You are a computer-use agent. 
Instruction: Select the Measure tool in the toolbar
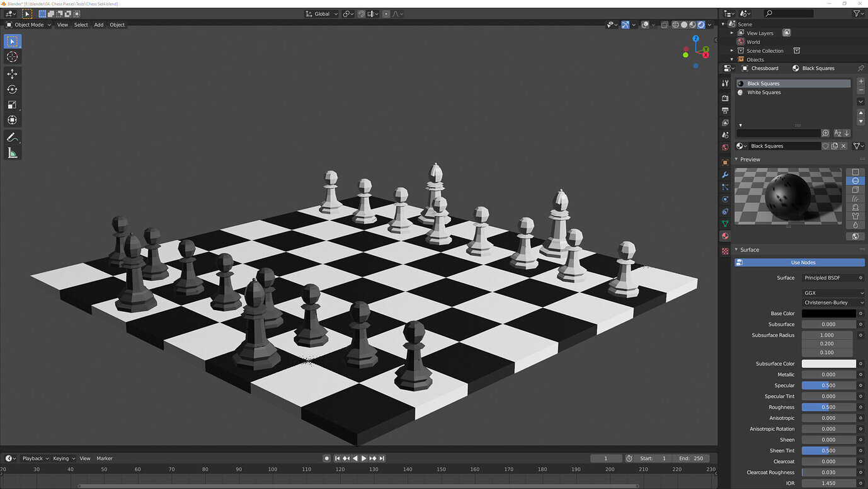(12, 152)
